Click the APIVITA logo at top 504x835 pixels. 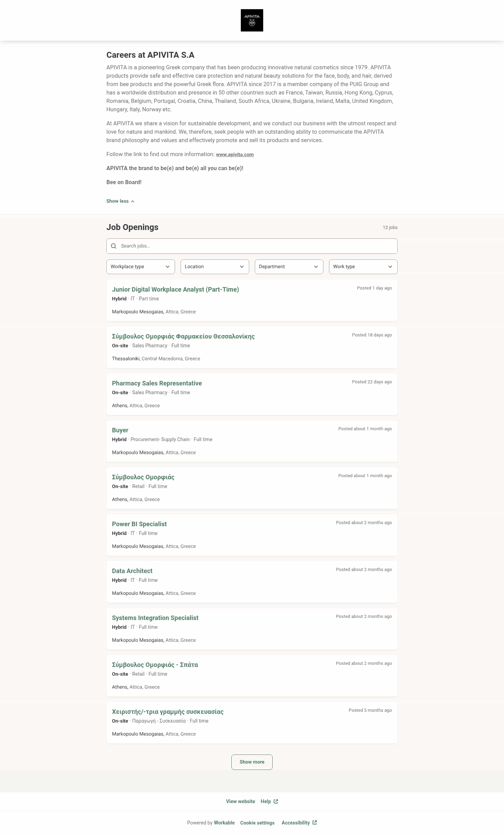(252, 20)
